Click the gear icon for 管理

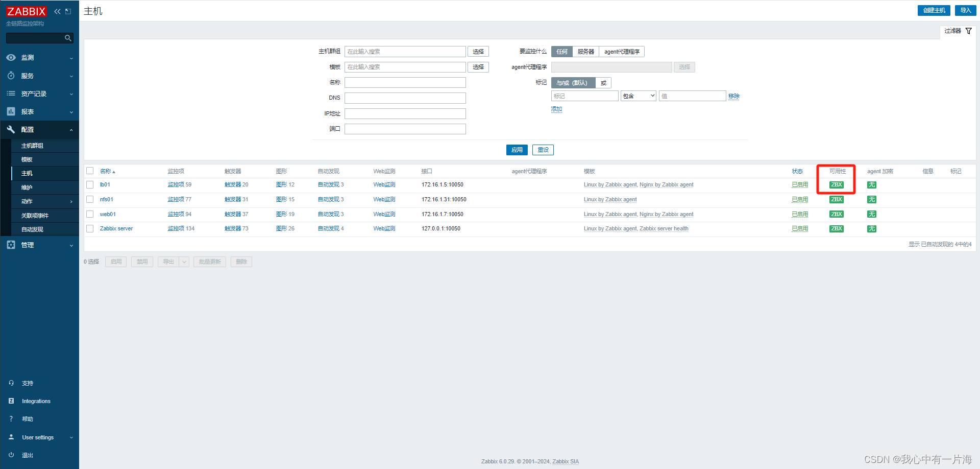tap(11, 245)
